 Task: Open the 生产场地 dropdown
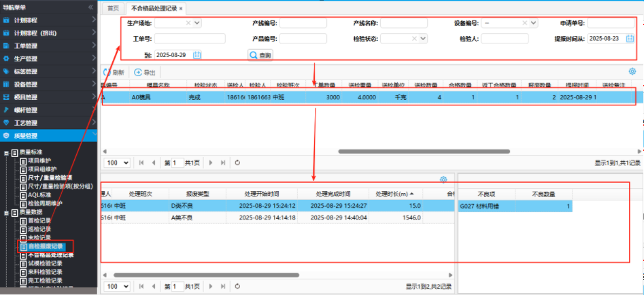tap(197, 23)
